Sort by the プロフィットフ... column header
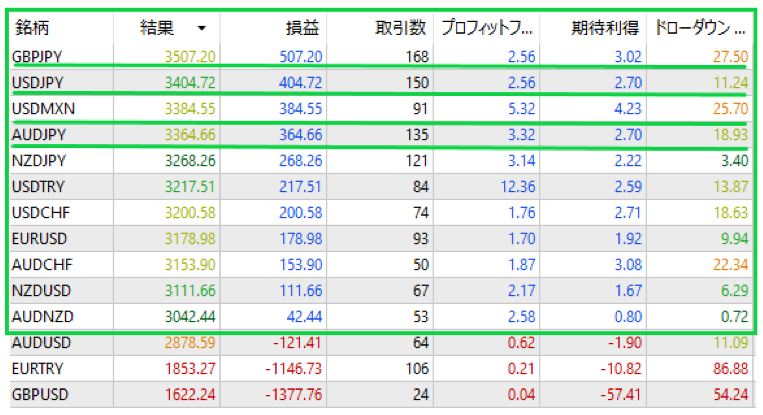The height and width of the screenshot is (415, 763). click(x=485, y=29)
